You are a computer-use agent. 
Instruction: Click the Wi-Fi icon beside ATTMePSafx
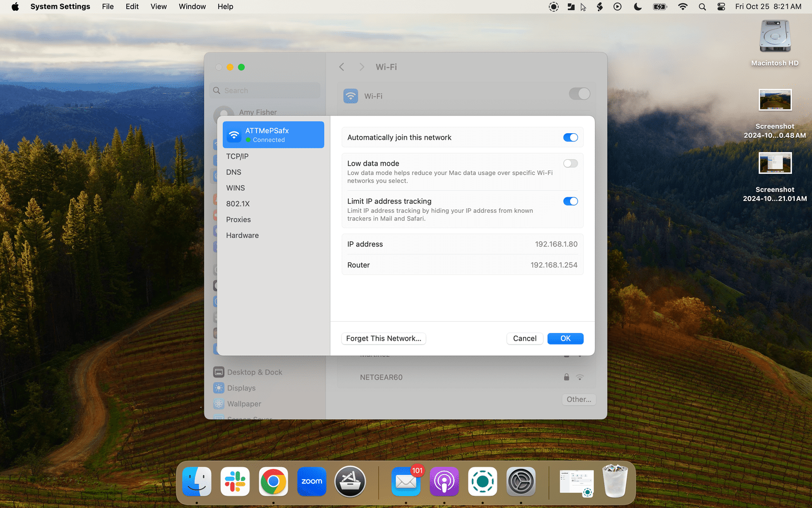234,135
